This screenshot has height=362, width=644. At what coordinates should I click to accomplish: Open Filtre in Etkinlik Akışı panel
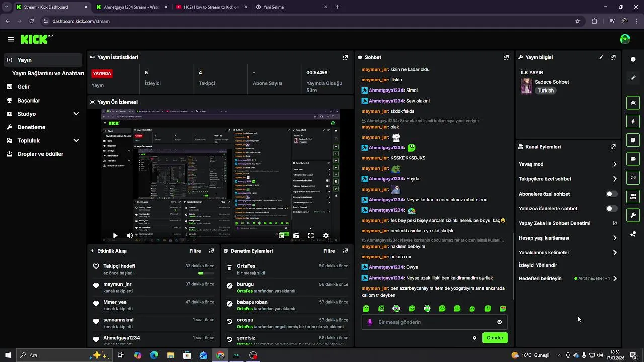click(x=195, y=251)
